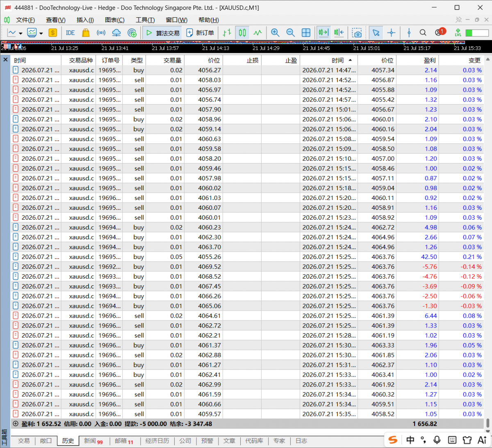Switch to the 敞口 tab
The height and width of the screenshot is (448, 492).
point(46,441)
